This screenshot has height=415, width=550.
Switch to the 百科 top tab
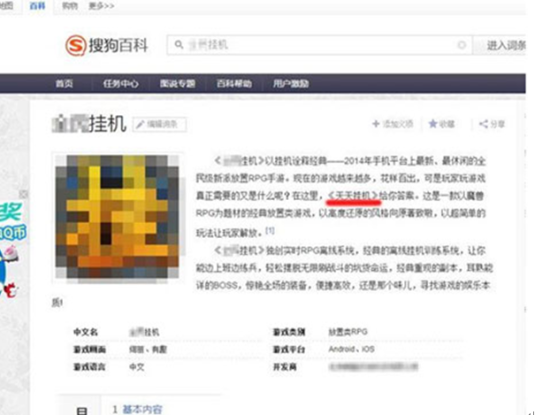(37, 6)
